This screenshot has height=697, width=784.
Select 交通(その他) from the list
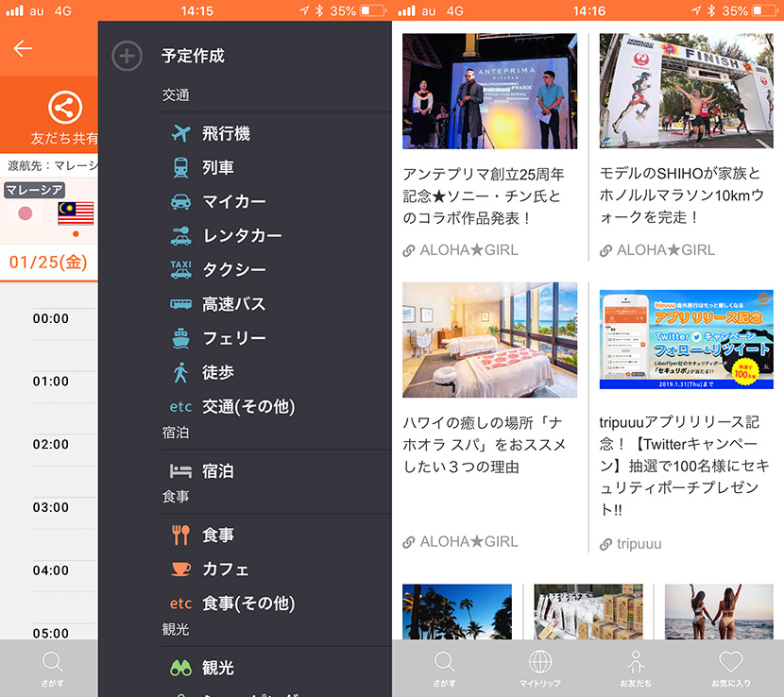[248, 407]
